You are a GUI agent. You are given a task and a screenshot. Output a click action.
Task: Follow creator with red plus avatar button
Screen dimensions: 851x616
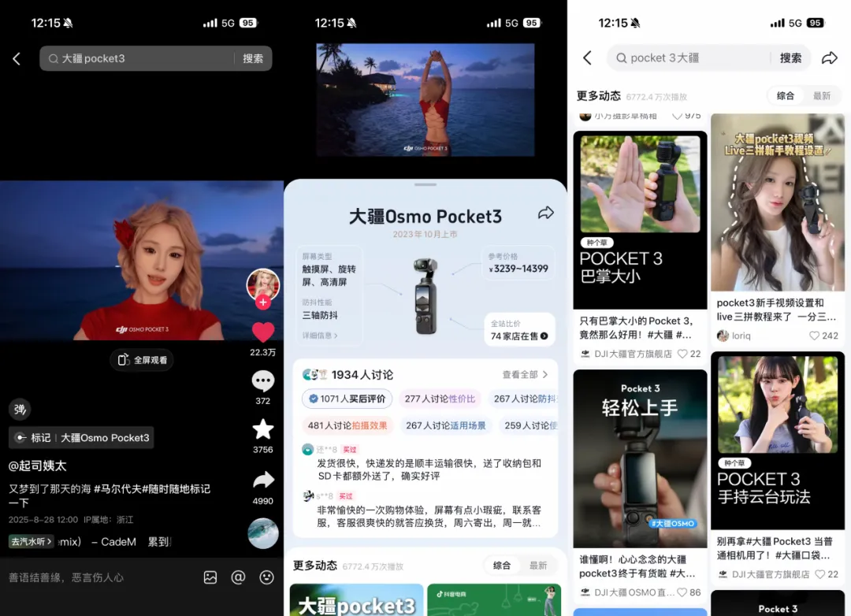pyautogui.click(x=262, y=302)
